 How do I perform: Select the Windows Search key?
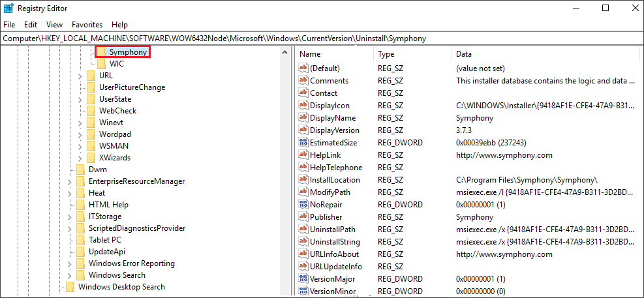click(117, 275)
